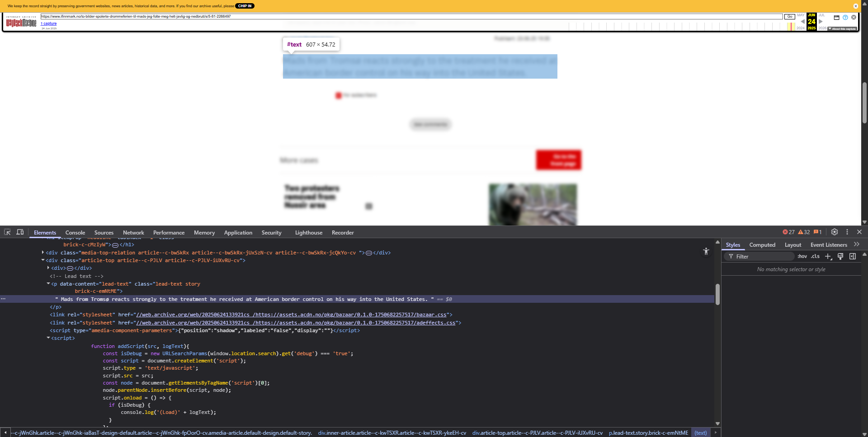Open the Performance tab

169,232
